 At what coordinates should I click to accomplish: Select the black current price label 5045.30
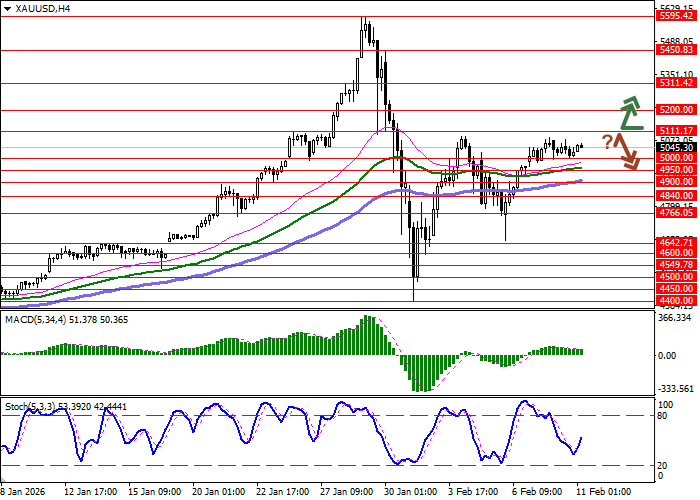pos(676,147)
